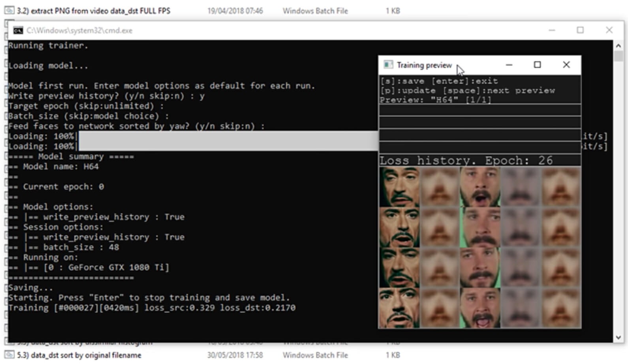Click batch file icon for 3.2) extract PNG
The height and width of the screenshot is (364, 628).
(x=9, y=11)
